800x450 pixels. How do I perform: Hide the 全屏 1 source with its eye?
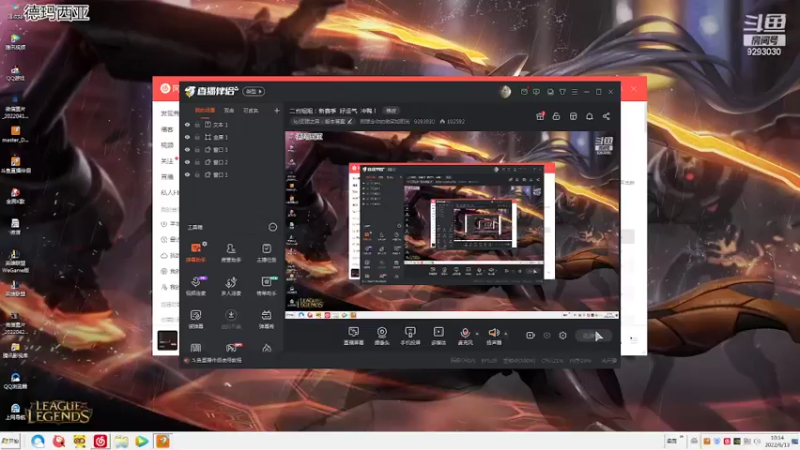(x=187, y=137)
